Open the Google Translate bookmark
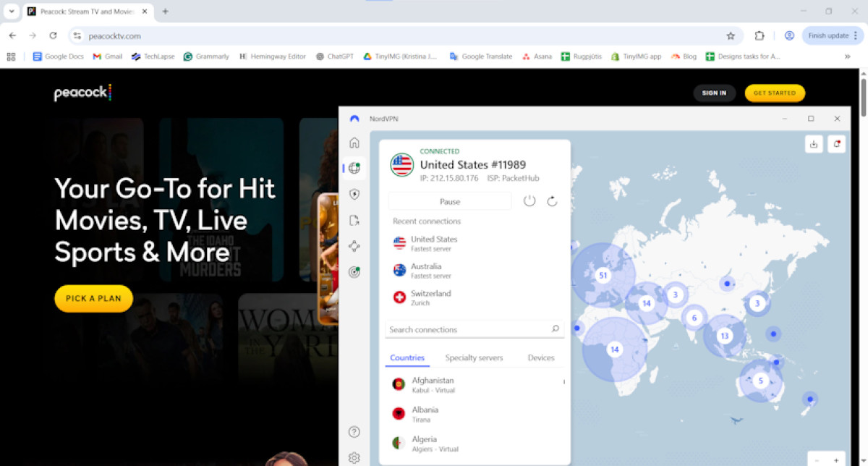This screenshot has width=868, height=466. point(481,56)
